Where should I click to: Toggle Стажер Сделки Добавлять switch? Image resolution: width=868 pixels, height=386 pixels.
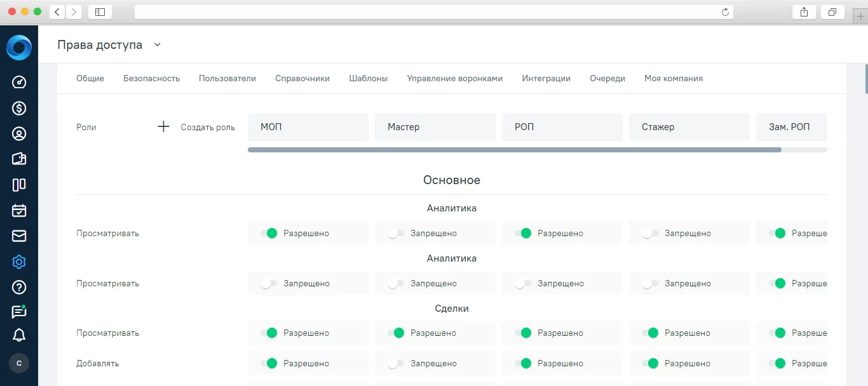650,363
